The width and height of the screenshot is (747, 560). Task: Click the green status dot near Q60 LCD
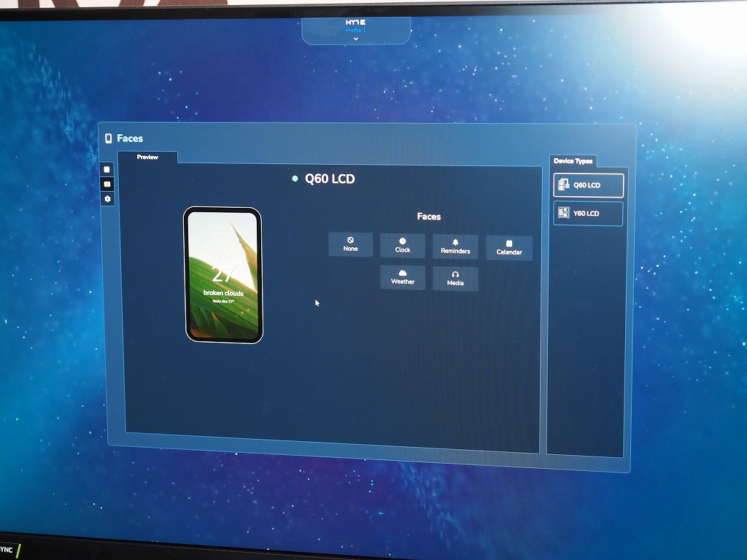pyautogui.click(x=295, y=179)
